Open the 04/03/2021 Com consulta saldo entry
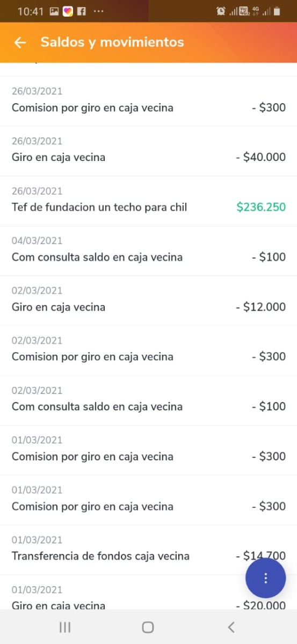Viewport: 297px width, 644px height. click(148, 251)
